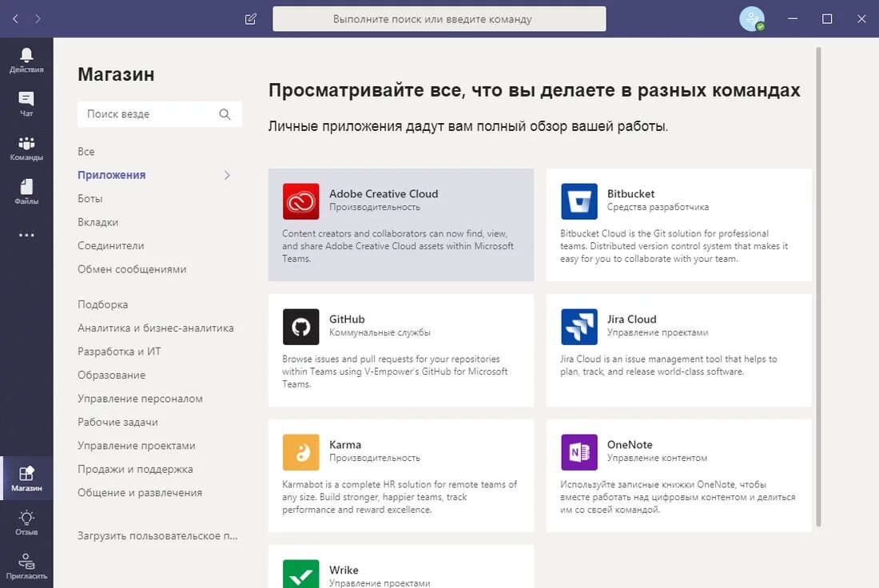The image size is (879, 588).
Task: Start a new chat with compose icon
Action: 251,19
